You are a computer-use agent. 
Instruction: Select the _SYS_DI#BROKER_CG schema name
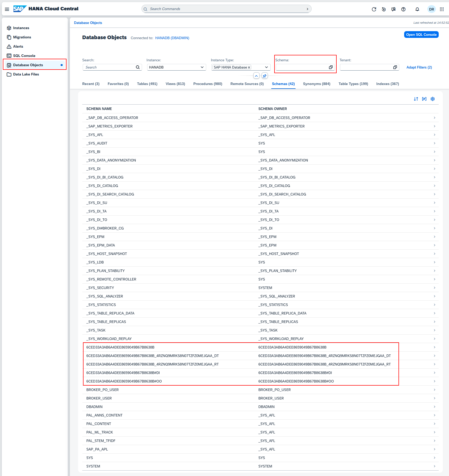coord(105,228)
